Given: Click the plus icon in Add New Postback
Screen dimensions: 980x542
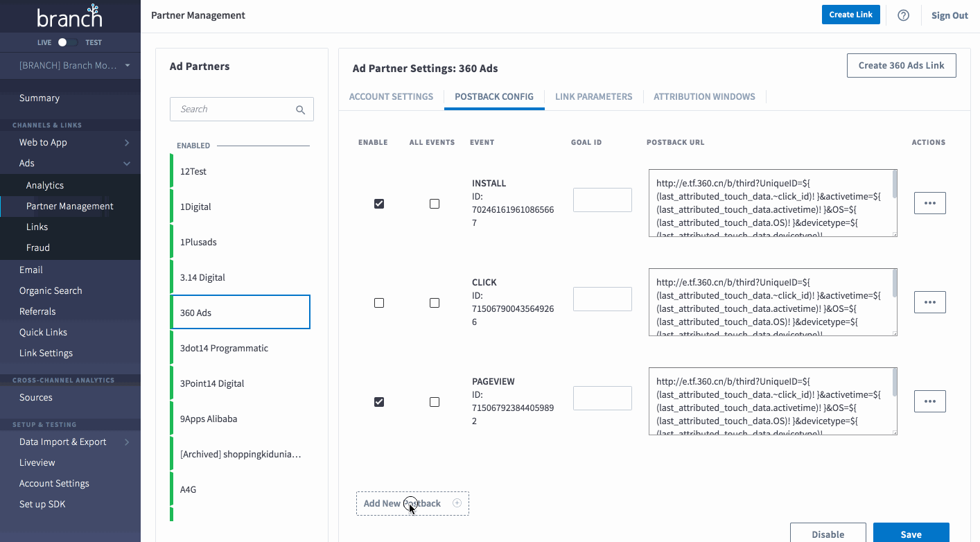Looking at the screenshot, I should tap(457, 503).
